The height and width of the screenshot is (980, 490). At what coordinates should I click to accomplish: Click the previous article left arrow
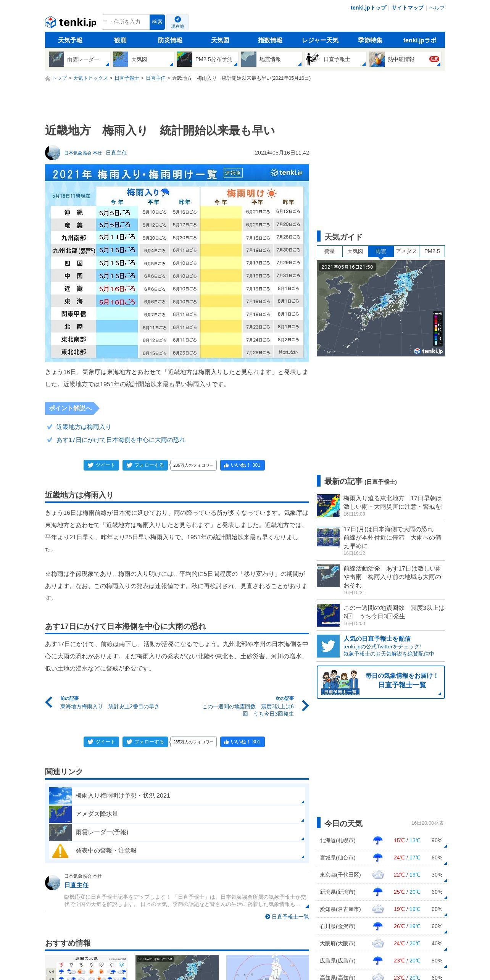tap(49, 702)
